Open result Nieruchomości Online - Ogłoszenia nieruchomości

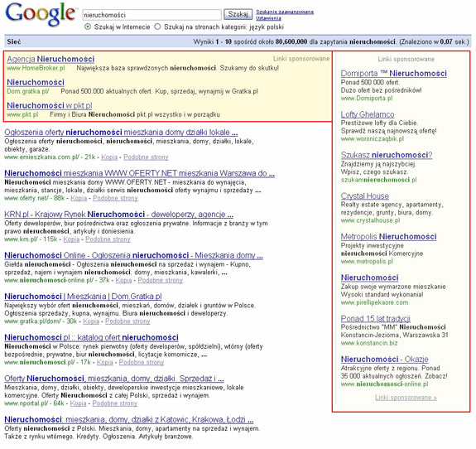coord(133,255)
